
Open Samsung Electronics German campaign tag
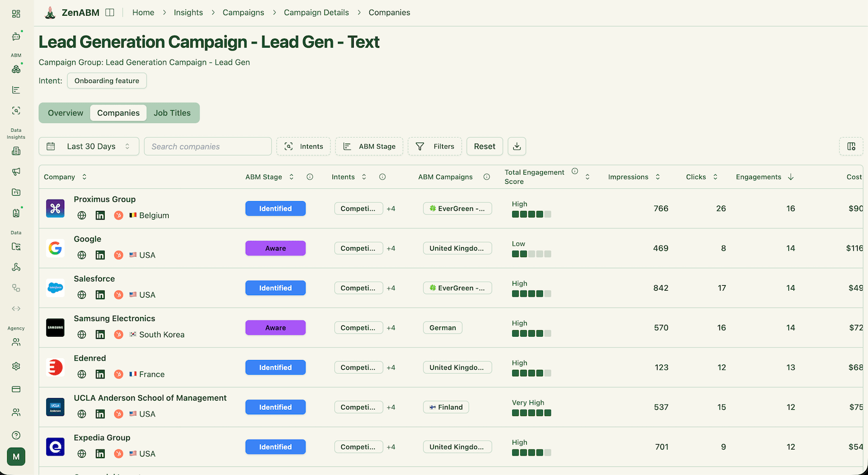point(443,328)
